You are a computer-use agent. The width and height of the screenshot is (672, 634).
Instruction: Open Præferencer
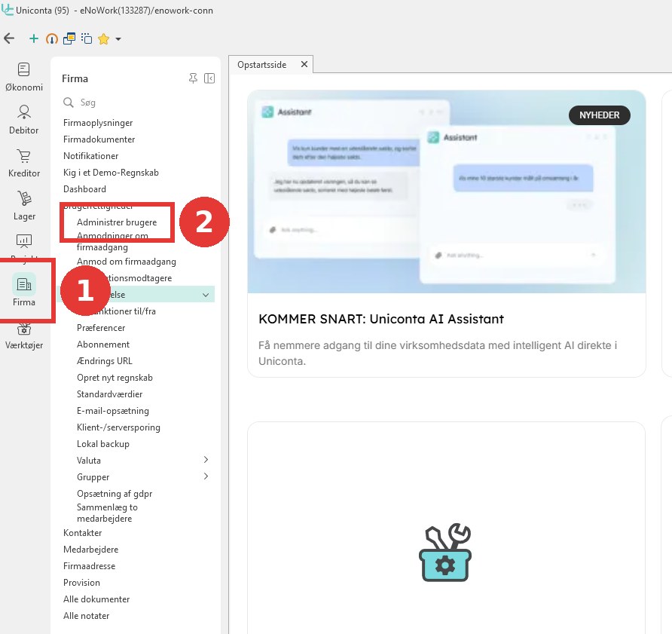[101, 328]
